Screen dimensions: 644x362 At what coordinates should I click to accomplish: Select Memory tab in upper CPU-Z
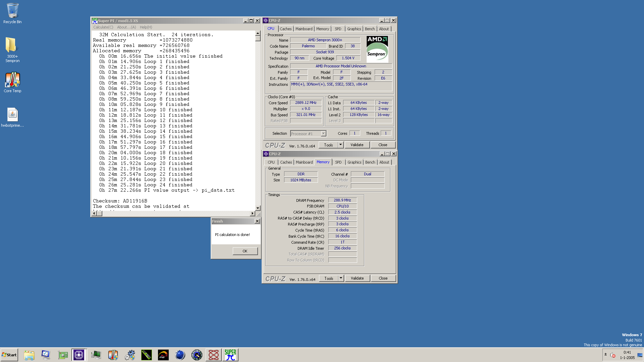(x=323, y=29)
